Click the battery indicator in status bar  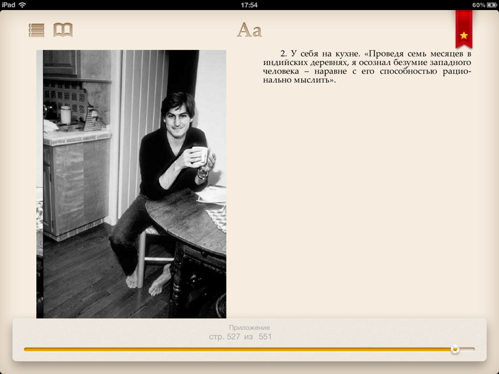click(x=492, y=5)
